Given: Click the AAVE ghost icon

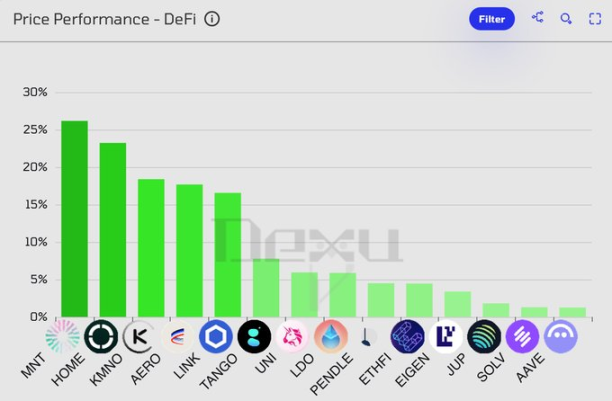Looking at the screenshot, I should tap(561, 336).
